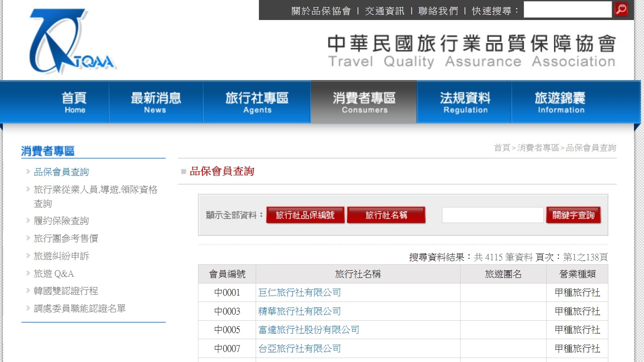Open 旅遊糾紛申訴 sidebar link

(x=61, y=256)
